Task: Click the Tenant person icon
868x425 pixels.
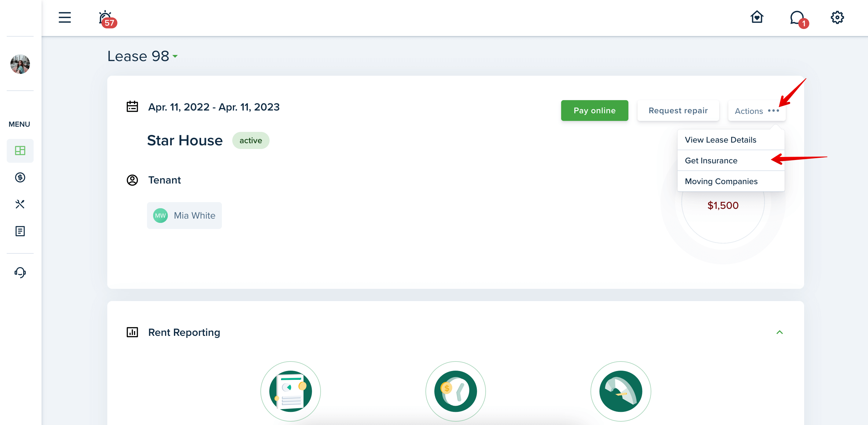Action: pos(132,180)
